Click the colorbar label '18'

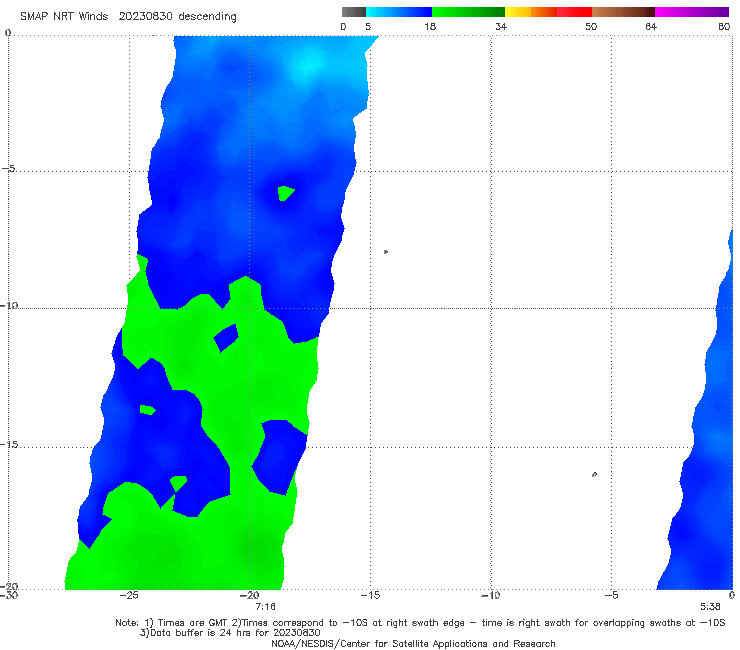click(430, 26)
